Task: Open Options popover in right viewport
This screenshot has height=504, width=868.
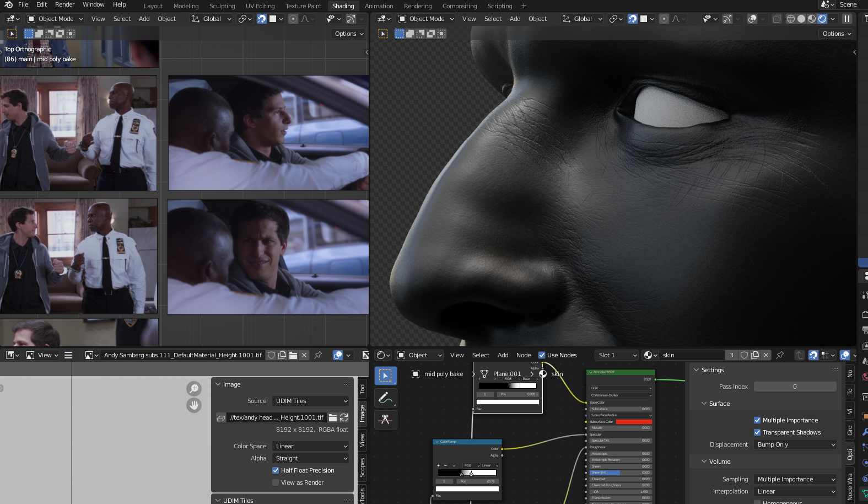Action: (837, 34)
